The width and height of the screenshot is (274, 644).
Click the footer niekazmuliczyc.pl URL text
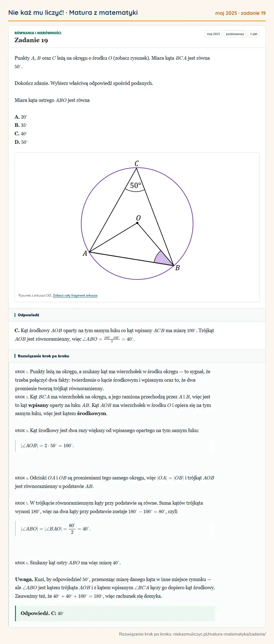220,634
